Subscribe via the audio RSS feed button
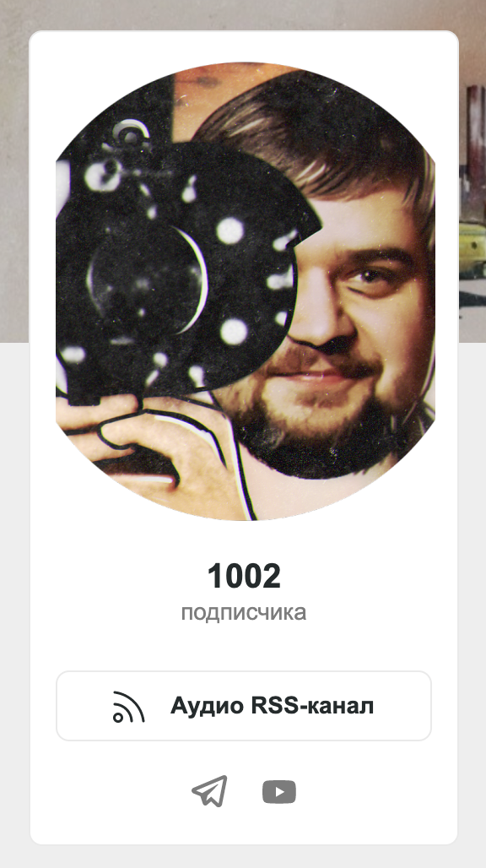Viewport: 486px width, 868px height. click(x=244, y=706)
